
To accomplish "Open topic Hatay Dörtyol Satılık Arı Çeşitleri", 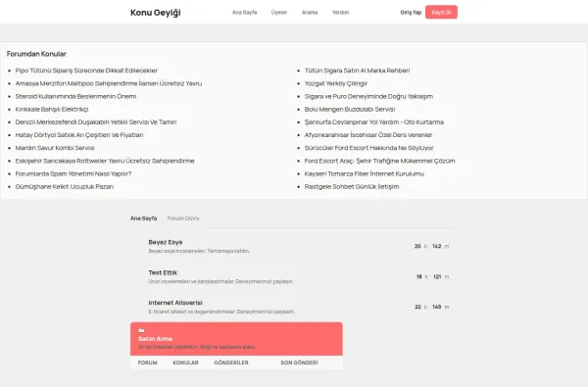I will point(79,135).
